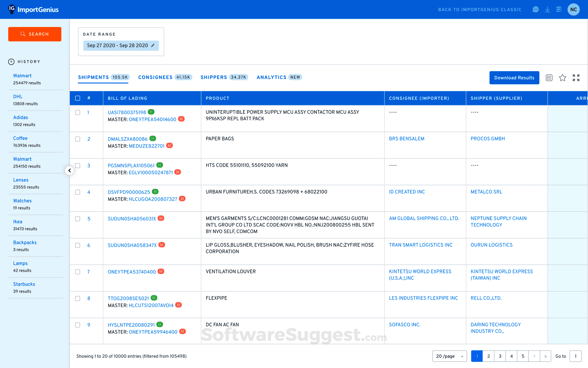
Task: Click the green H badge on bill UASI7800375198
Action: [x=151, y=112]
